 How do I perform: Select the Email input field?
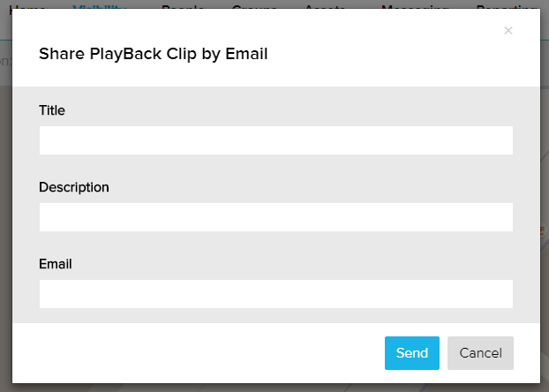coord(275,294)
